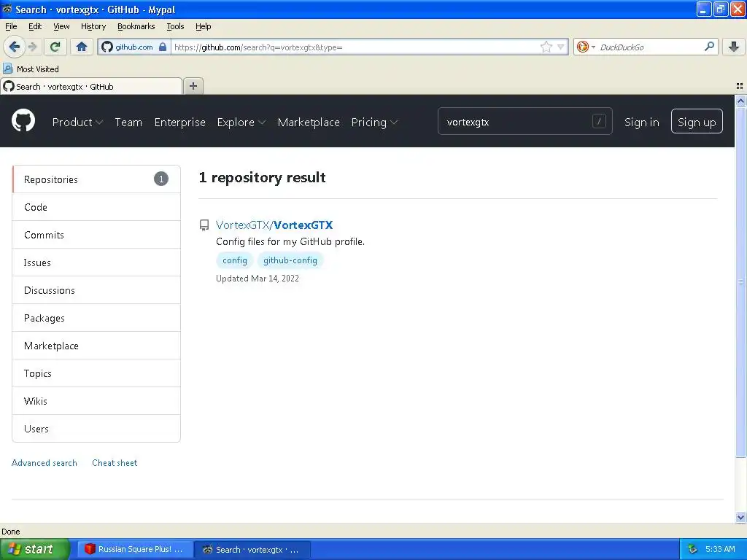Select the Users filter in sidebar

(x=96, y=428)
